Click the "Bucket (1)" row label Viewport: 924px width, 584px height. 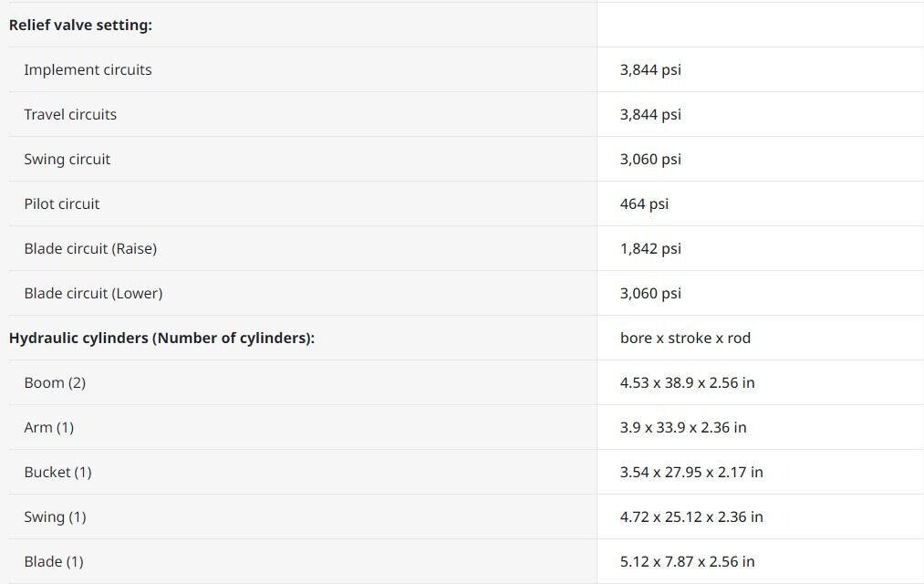point(57,472)
